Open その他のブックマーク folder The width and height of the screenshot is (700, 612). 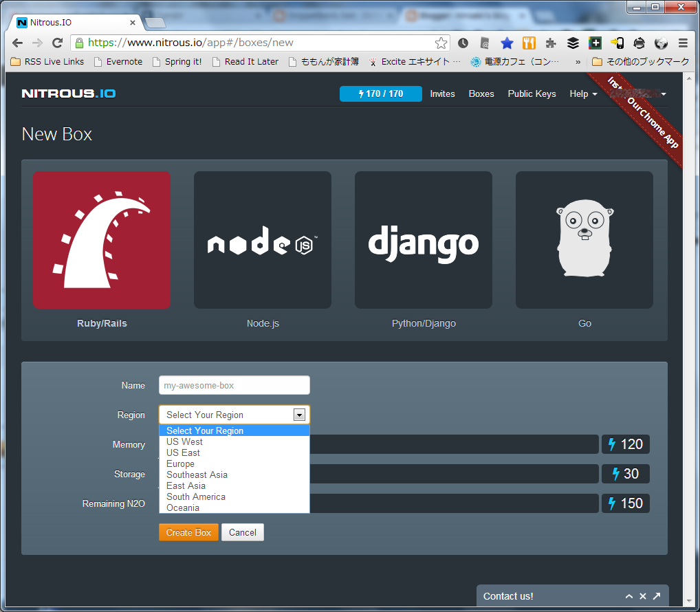coord(641,62)
